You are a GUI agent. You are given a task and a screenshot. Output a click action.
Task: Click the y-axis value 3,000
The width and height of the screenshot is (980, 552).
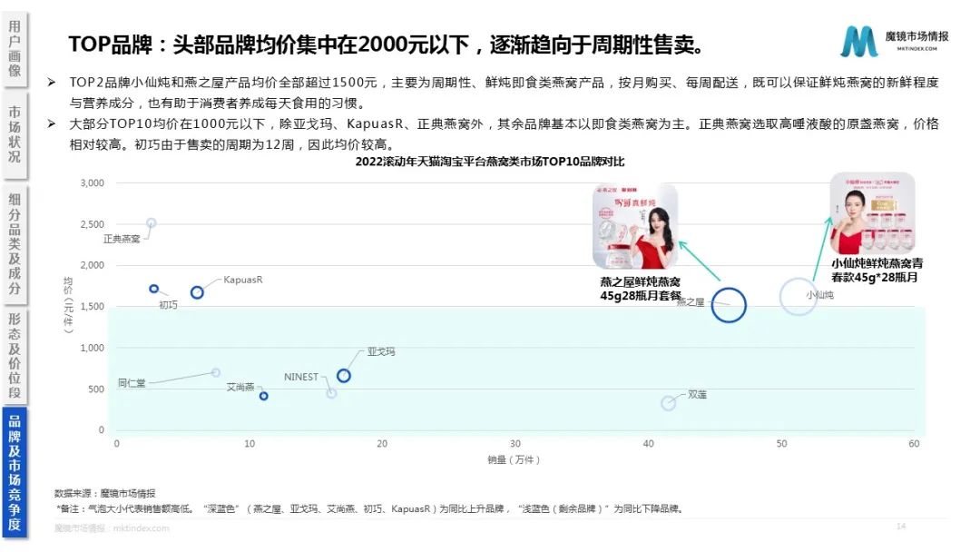pos(92,183)
